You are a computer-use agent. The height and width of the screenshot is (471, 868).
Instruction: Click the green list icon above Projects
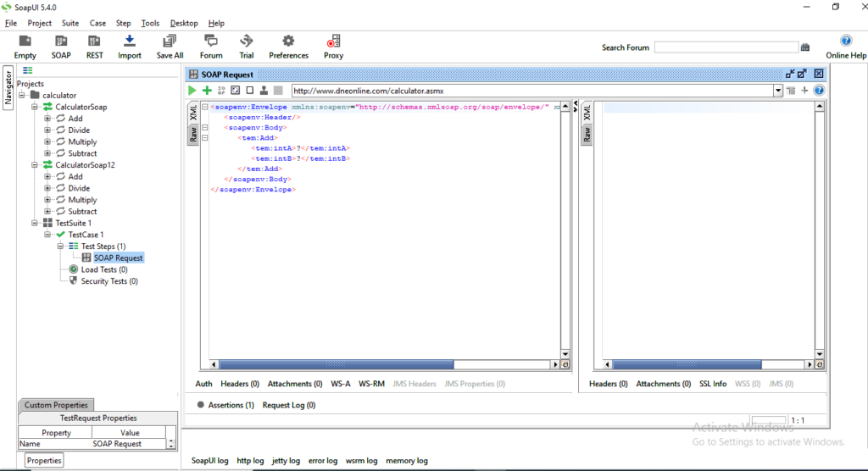(x=28, y=70)
